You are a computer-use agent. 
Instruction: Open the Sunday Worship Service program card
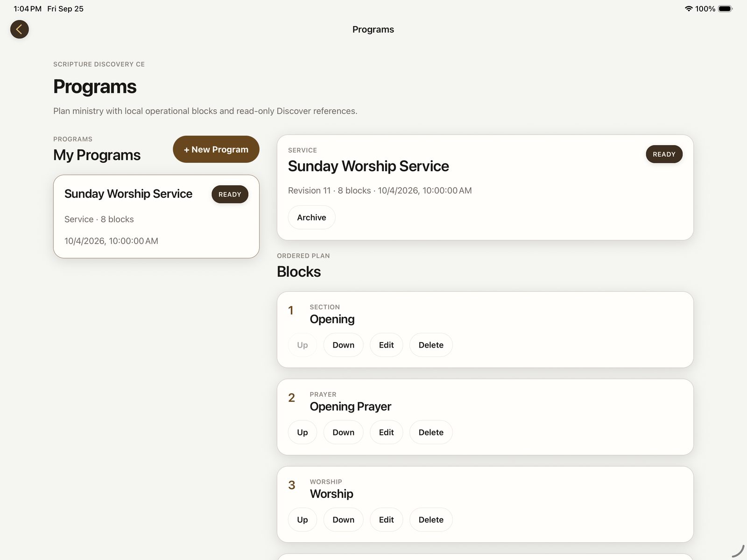156,217
